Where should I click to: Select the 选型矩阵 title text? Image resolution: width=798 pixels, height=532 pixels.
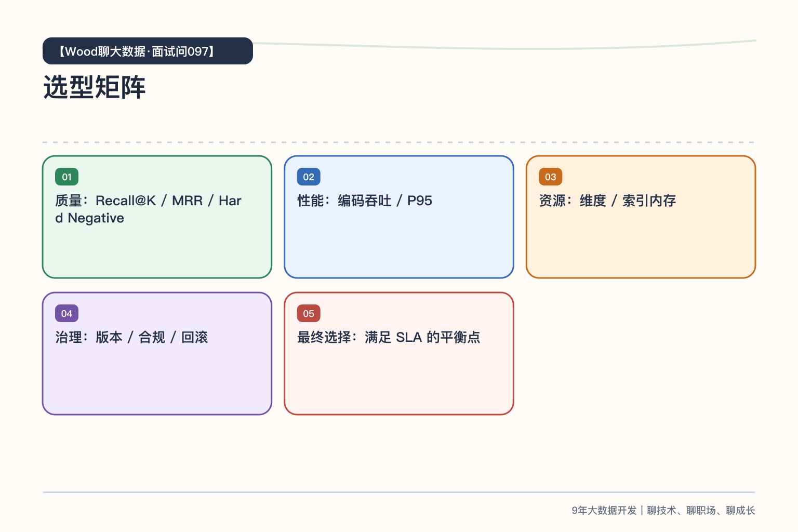pyautogui.click(x=95, y=87)
